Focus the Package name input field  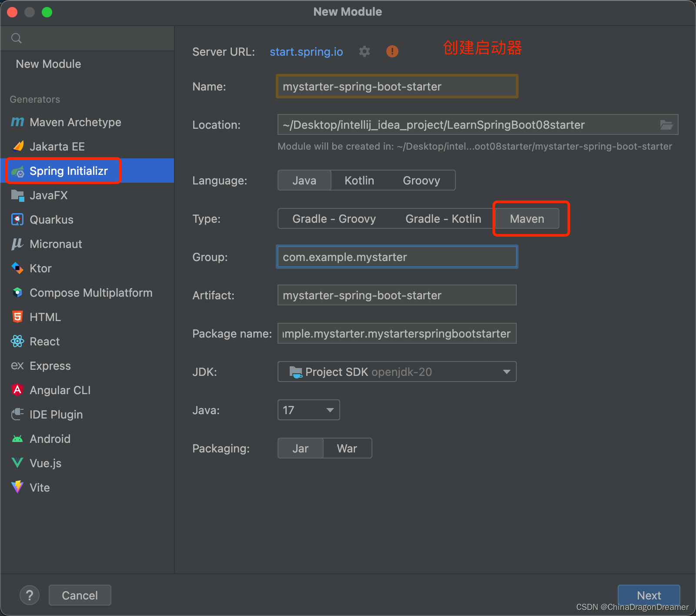pos(397,333)
